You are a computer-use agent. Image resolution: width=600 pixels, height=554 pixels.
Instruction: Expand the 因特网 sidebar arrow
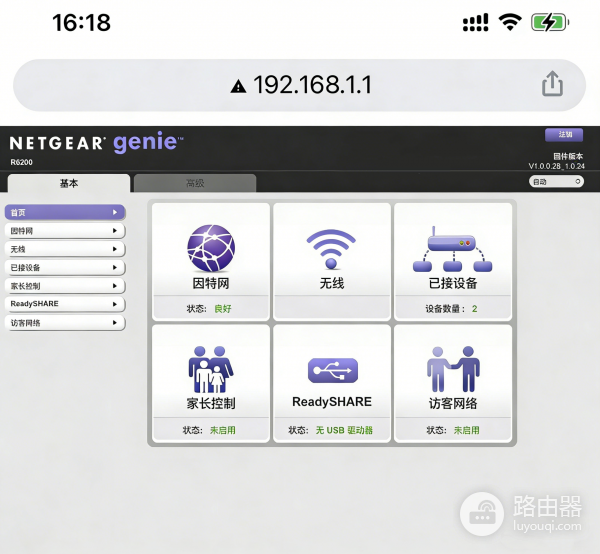[x=115, y=231]
